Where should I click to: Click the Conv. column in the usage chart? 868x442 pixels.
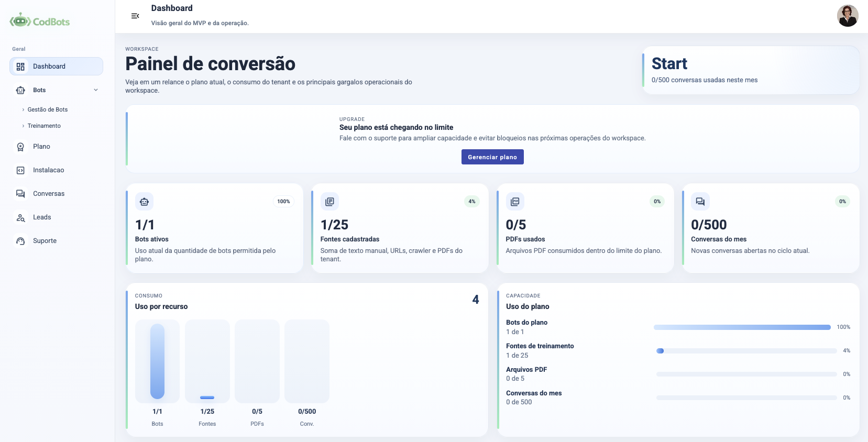(x=307, y=361)
